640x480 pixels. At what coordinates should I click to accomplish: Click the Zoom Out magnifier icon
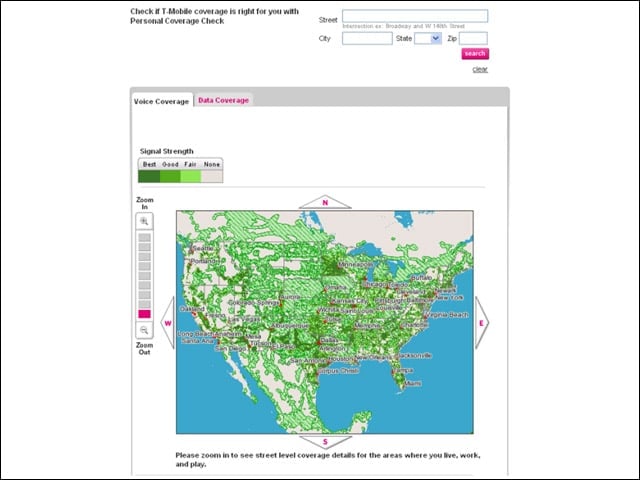(144, 330)
